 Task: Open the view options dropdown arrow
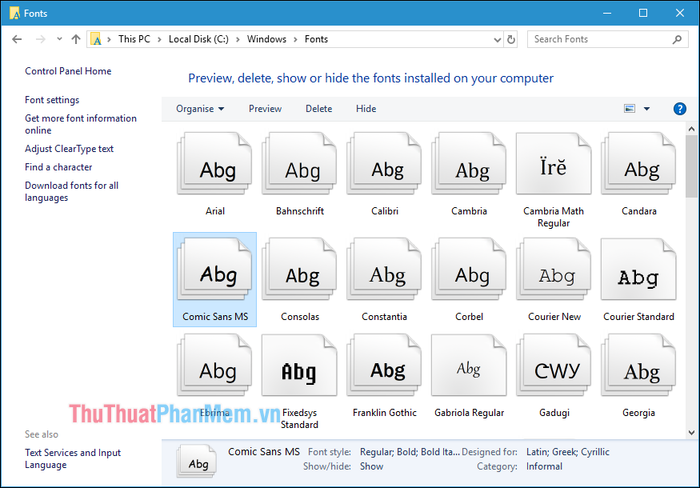pyautogui.click(x=646, y=108)
